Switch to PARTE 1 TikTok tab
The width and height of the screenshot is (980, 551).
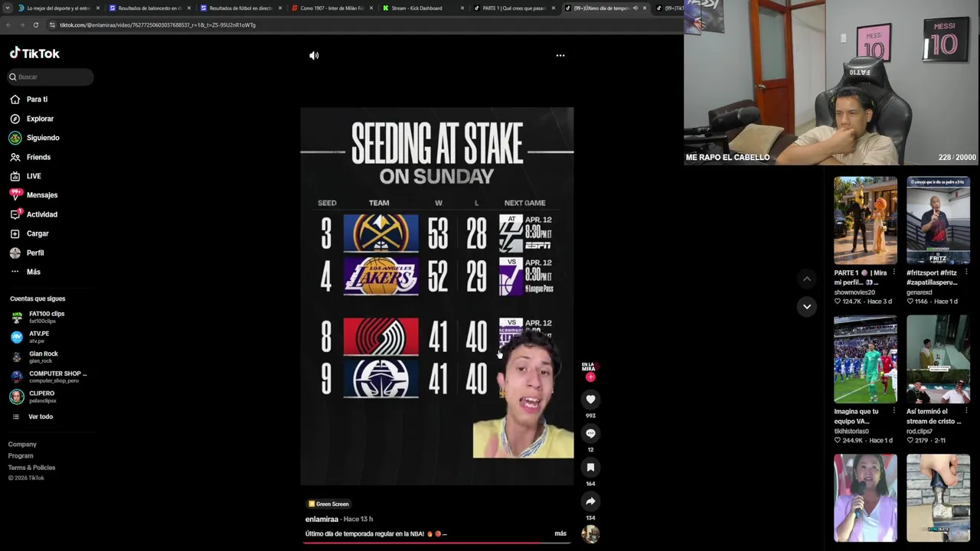pos(514,8)
